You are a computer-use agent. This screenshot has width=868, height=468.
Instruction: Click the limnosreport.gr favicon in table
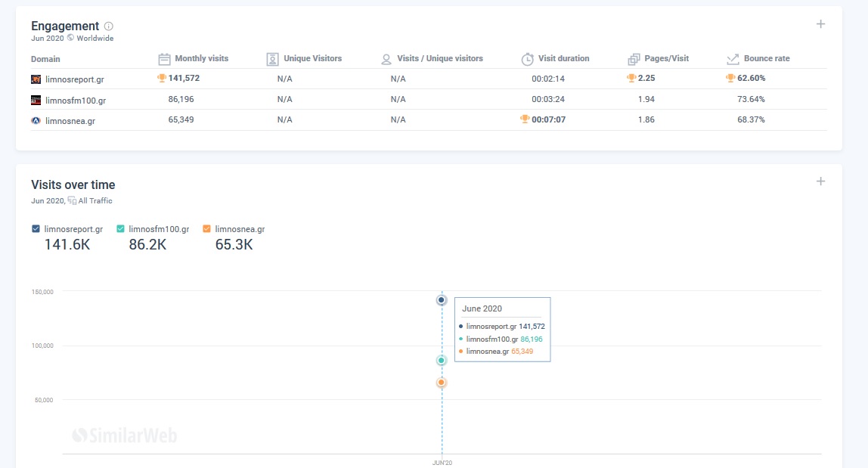tap(36, 79)
